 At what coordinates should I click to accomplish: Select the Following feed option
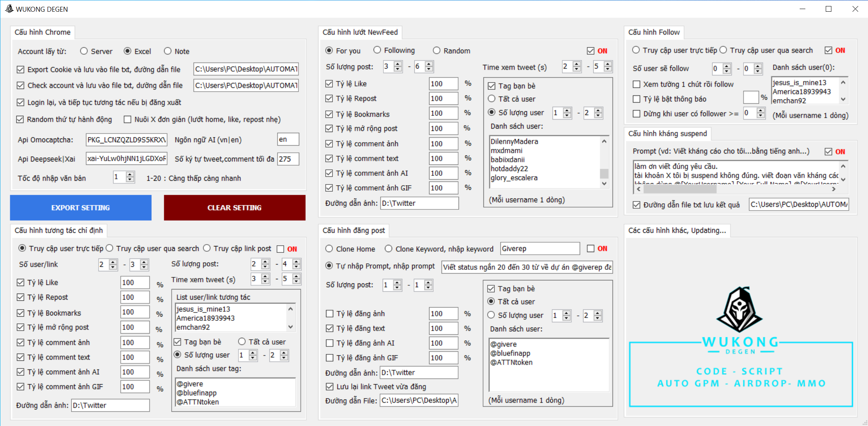coord(377,50)
